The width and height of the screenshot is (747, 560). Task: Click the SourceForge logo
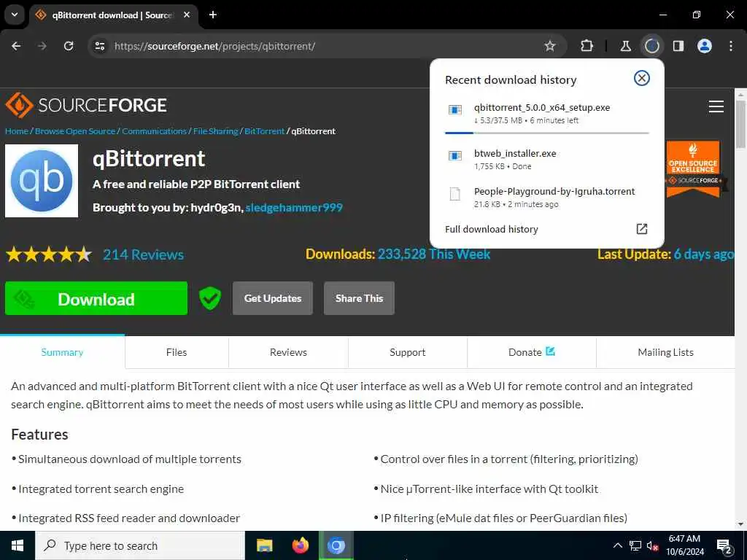tap(86, 105)
